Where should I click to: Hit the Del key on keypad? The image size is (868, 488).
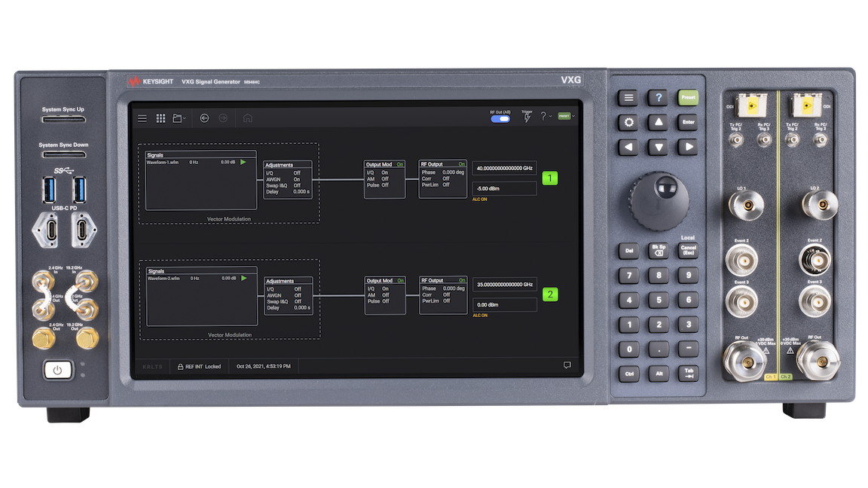(x=629, y=251)
